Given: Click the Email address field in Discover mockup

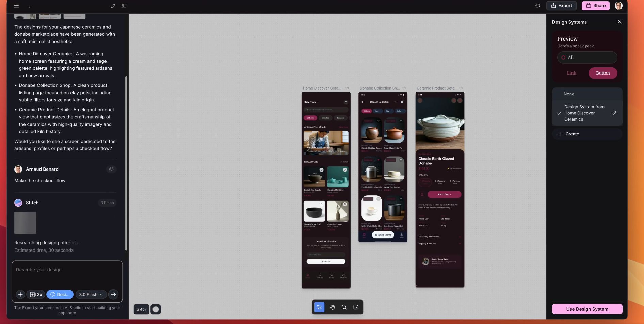Looking at the screenshot, I should point(326,255).
